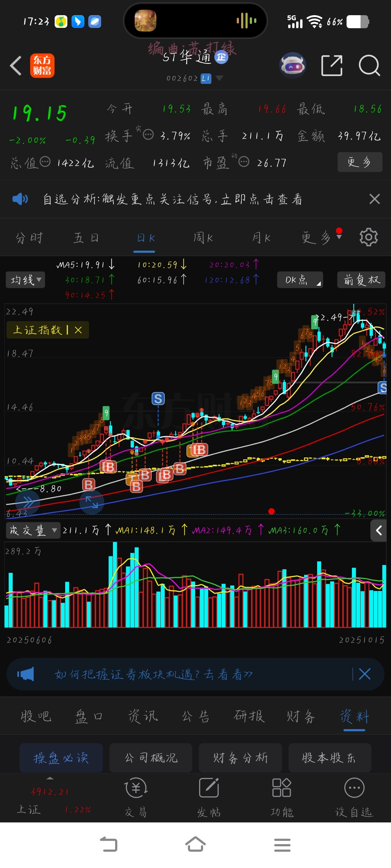Open the 成交量 indicator dropdown
Image resolution: width=391 pixels, height=868 pixels.
point(33,531)
